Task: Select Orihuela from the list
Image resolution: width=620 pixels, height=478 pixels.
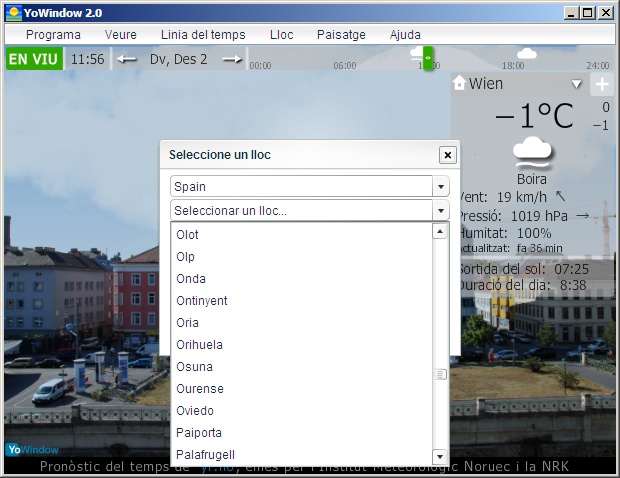Action: [301, 345]
